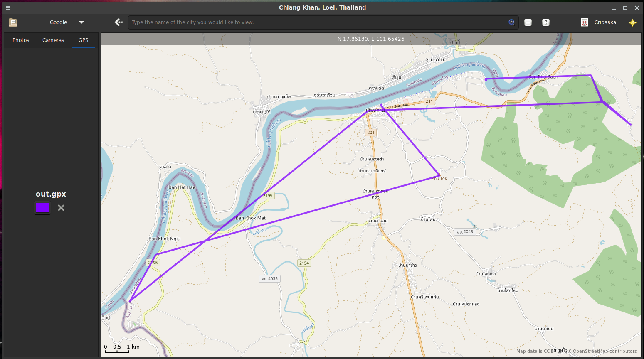
Task: Click the back arrow navigation icon
Action: (x=118, y=22)
